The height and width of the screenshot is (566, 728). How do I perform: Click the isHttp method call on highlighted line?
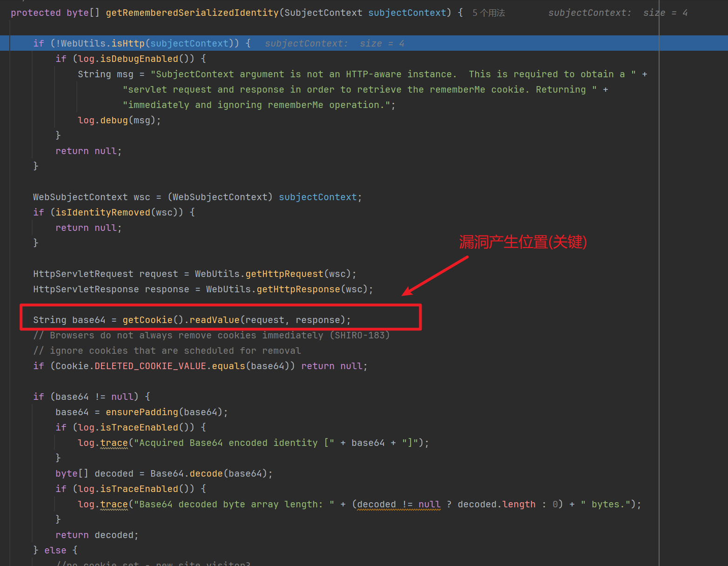click(128, 43)
